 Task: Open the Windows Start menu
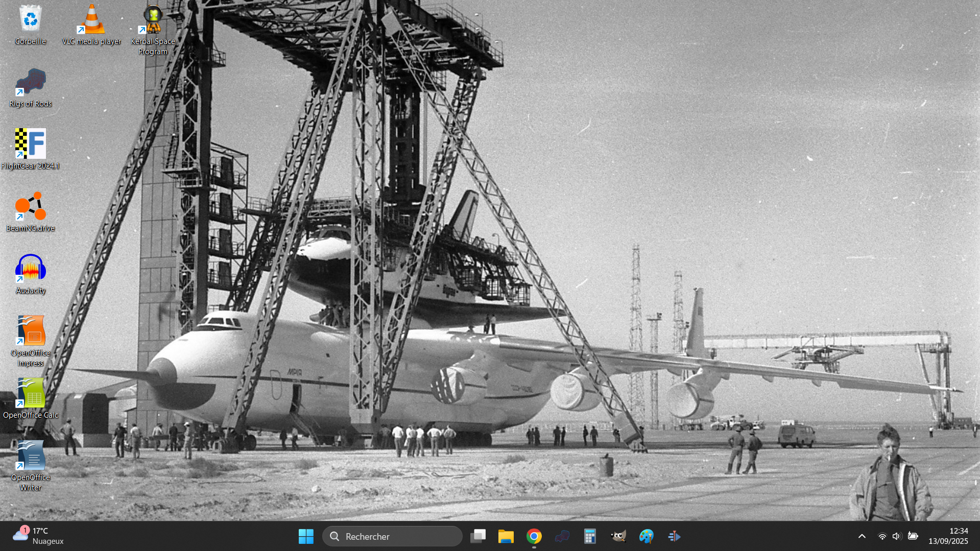tap(306, 536)
